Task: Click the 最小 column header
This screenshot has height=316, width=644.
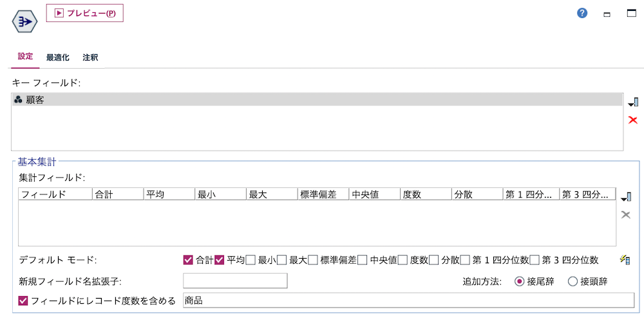Action: (x=220, y=194)
